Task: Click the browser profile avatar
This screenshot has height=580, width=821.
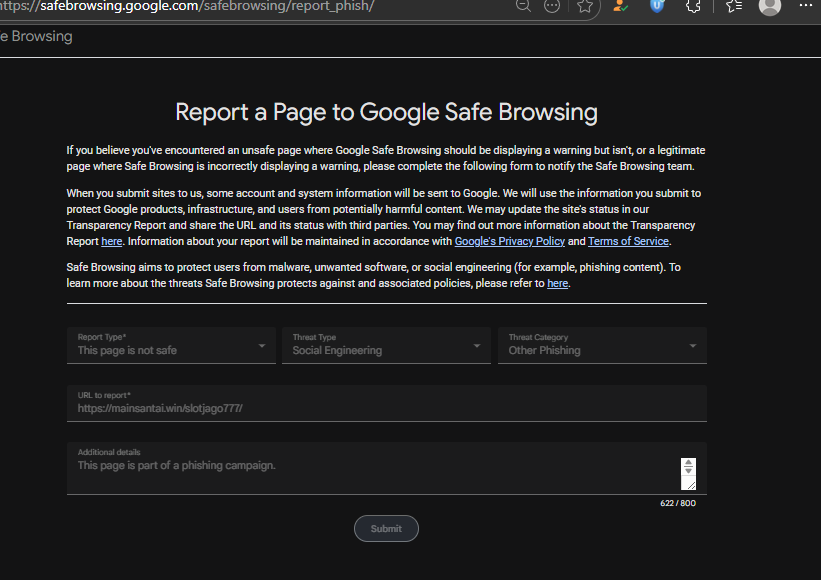Action: pos(770,6)
